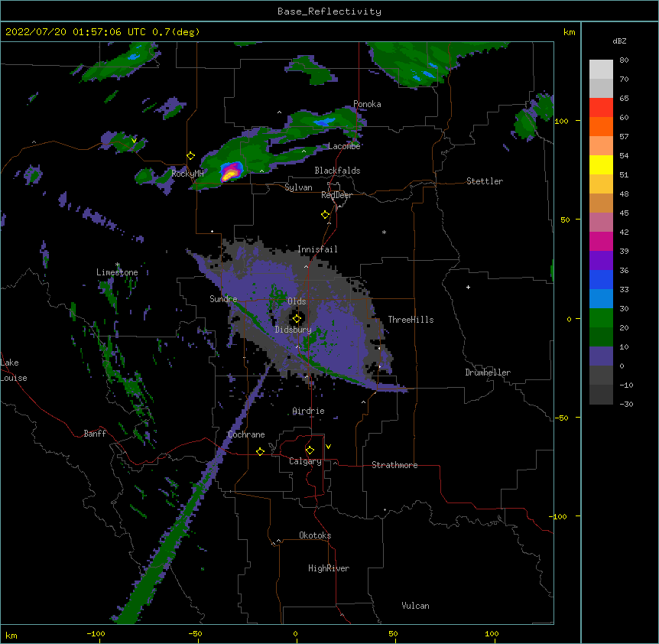
Task: Click the Calgary city label
Action: coord(305,461)
